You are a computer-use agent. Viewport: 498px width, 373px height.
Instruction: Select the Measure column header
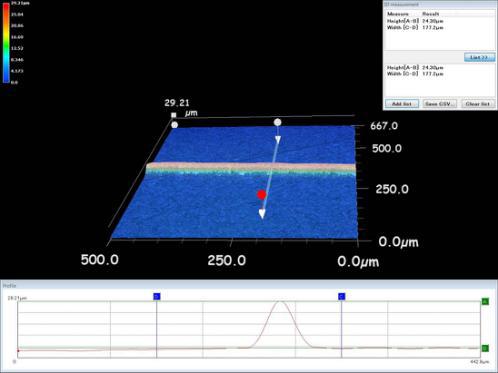(398, 14)
